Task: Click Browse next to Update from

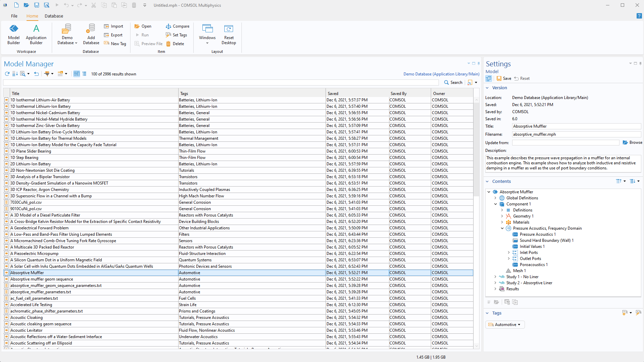Action: tap(632, 142)
